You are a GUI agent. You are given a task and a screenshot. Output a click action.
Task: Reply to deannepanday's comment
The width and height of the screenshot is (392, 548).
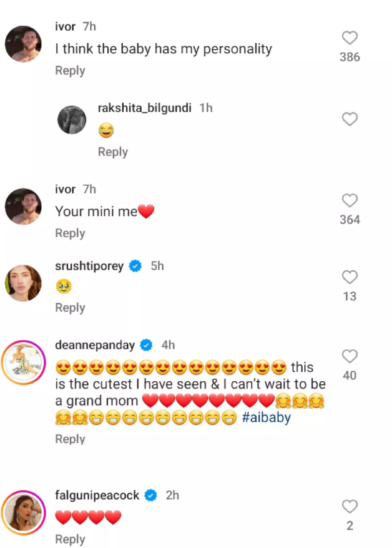70,439
